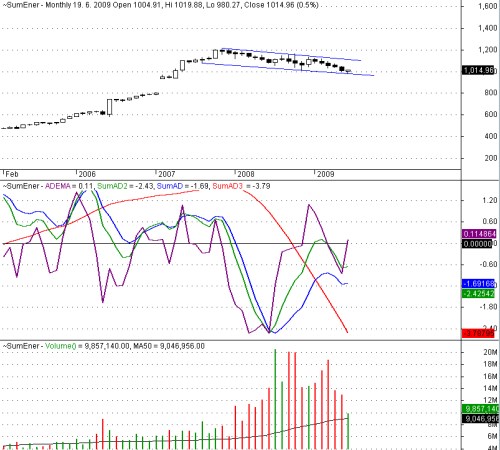This screenshot has height=450, width=500.
Task: Select the green -2.42542 value marker
Action: click(x=478, y=294)
